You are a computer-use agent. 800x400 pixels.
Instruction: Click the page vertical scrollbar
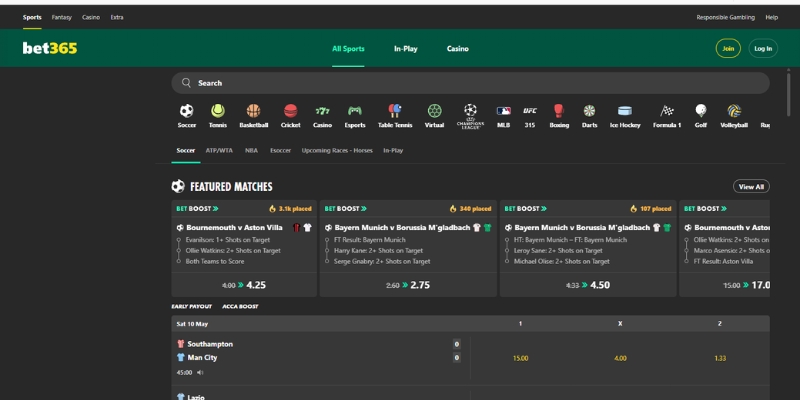pyautogui.click(x=789, y=94)
